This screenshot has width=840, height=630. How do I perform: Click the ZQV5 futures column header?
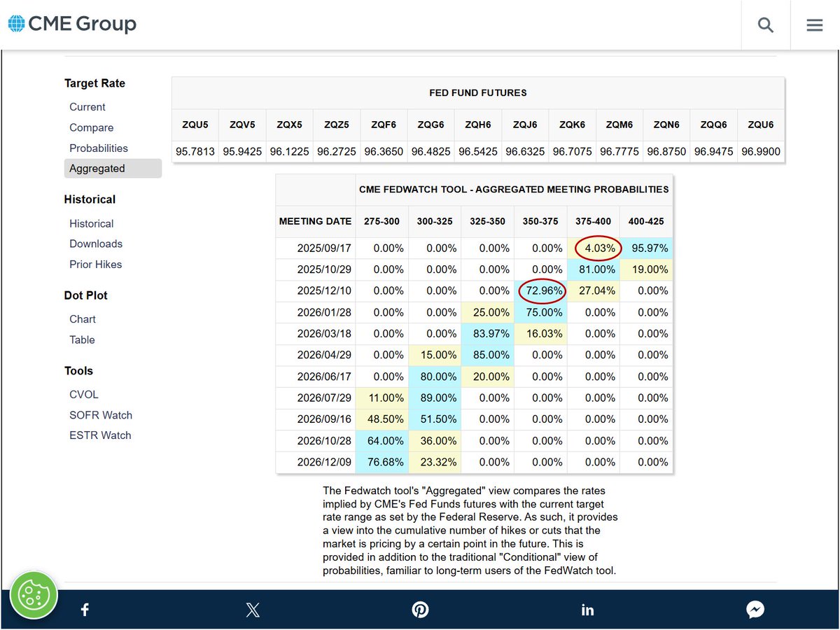(242, 125)
